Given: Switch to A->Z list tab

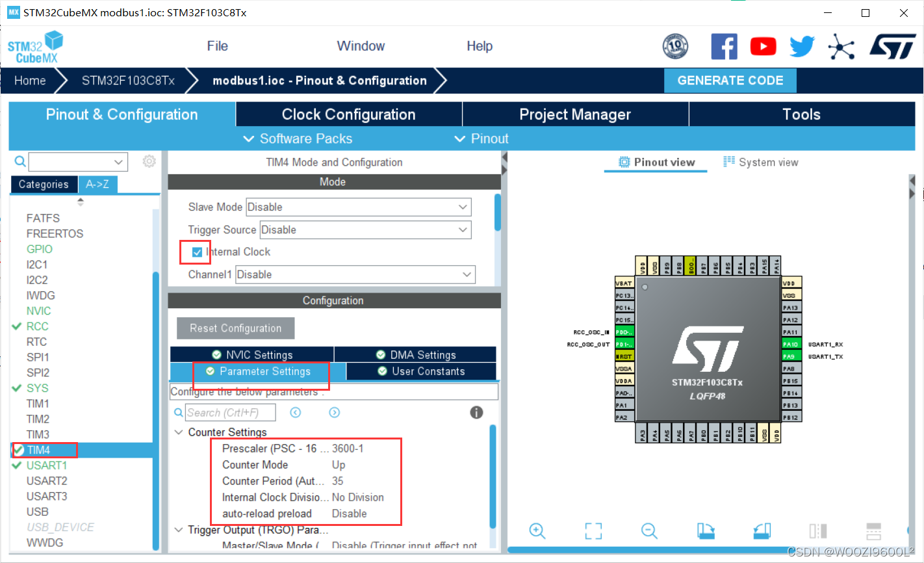Looking at the screenshot, I should 97,185.
